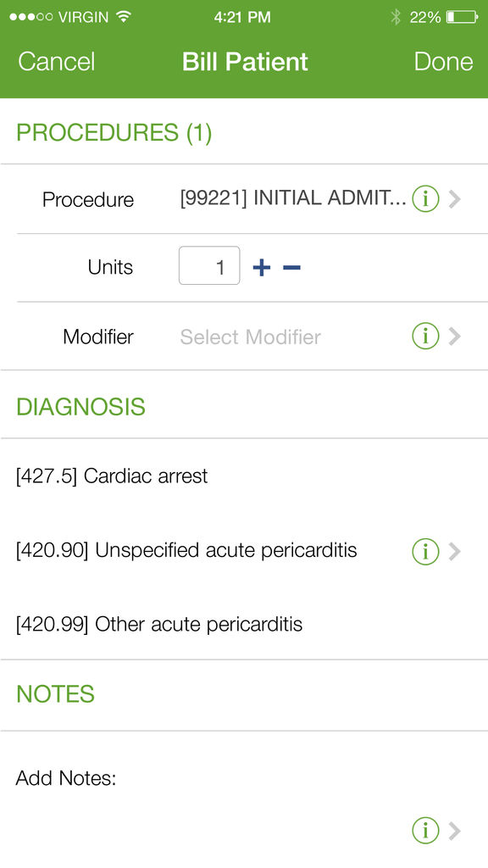The width and height of the screenshot is (488, 868).
Task: Increase units with the plus icon
Action: click(x=262, y=268)
